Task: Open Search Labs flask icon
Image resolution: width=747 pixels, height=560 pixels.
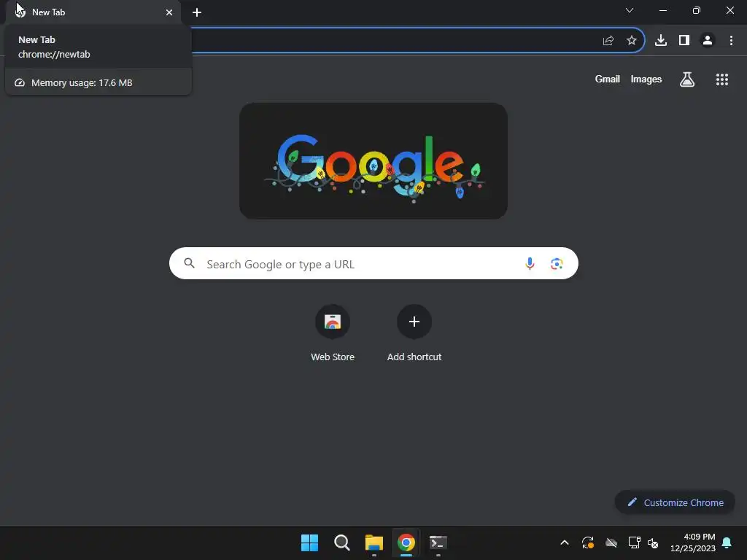Action: [687, 79]
